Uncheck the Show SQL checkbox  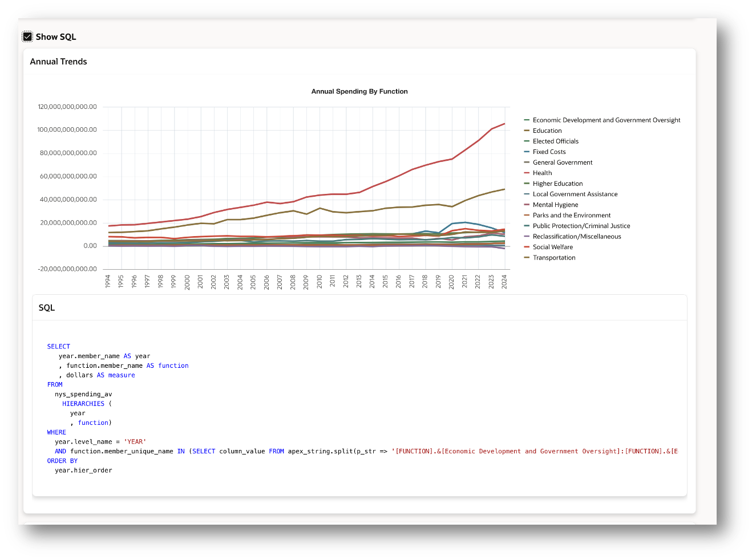pos(27,36)
